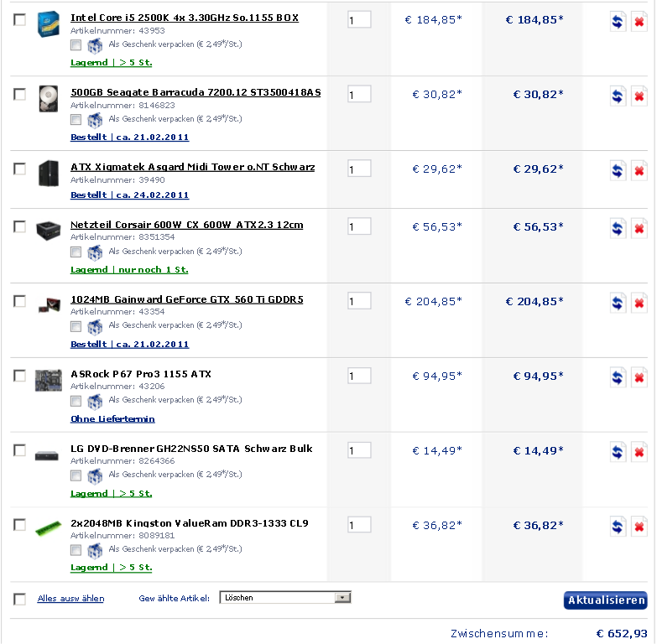
Task: Enable gift wrapping for Seagate Barracuda
Action: pyautogui.click(x=76, y=119)
